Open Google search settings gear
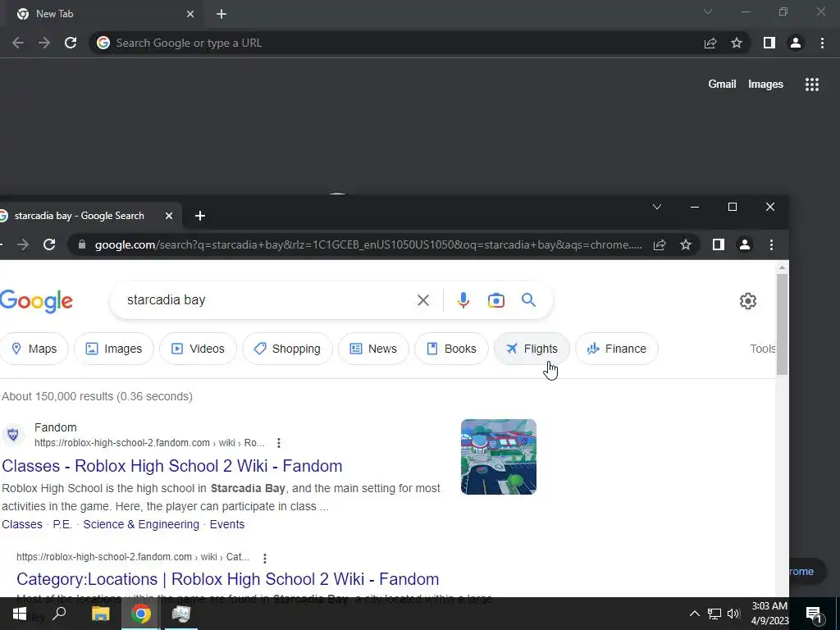The width and height of the screenshot is (840, 630). [x=748, y=301]
